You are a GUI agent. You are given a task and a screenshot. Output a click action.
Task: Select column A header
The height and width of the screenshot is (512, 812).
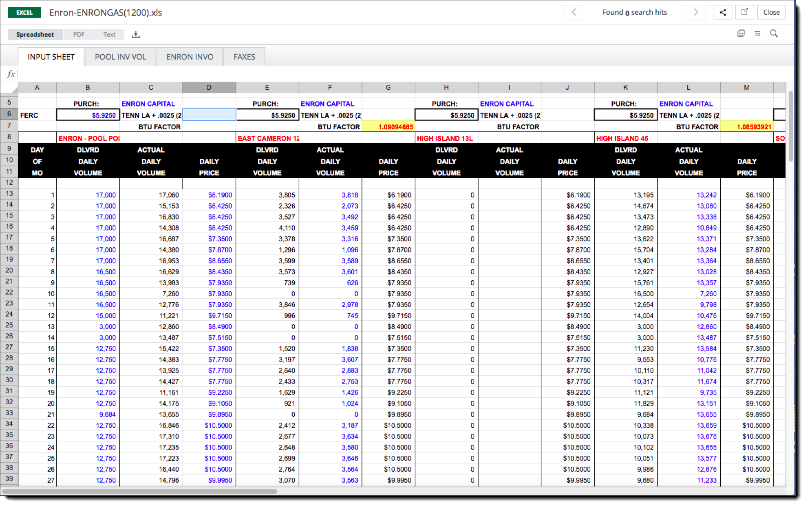click(37, 87)
